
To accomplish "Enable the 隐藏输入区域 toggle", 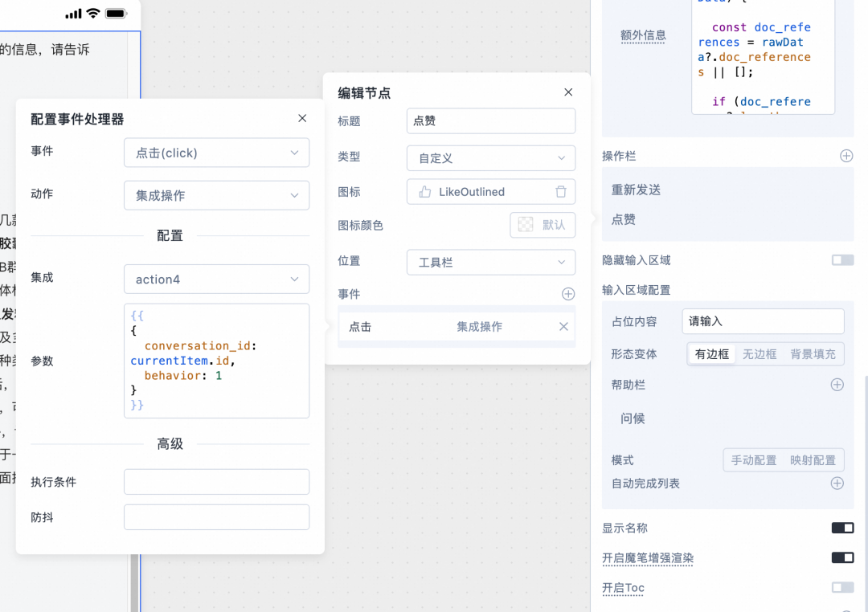I will click(x=842, y=259).
